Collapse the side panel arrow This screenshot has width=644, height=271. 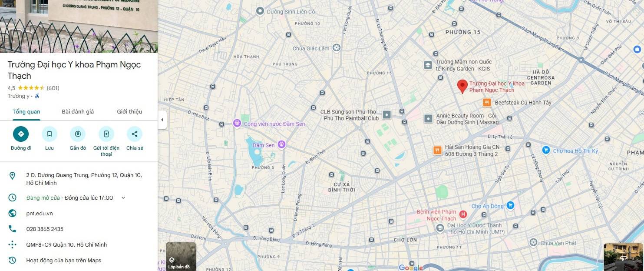pyautogui.click(x=162, y=120)
